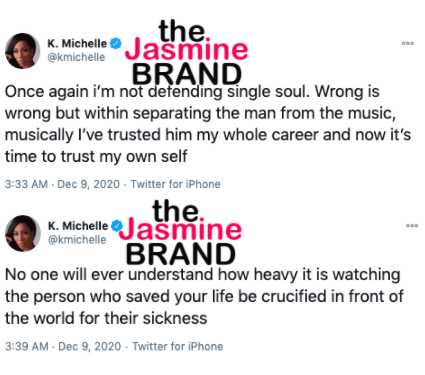This screenshot has height=375, width=425.
Task: Click the 3:39 AM timestamp
Action: point(27,346)
